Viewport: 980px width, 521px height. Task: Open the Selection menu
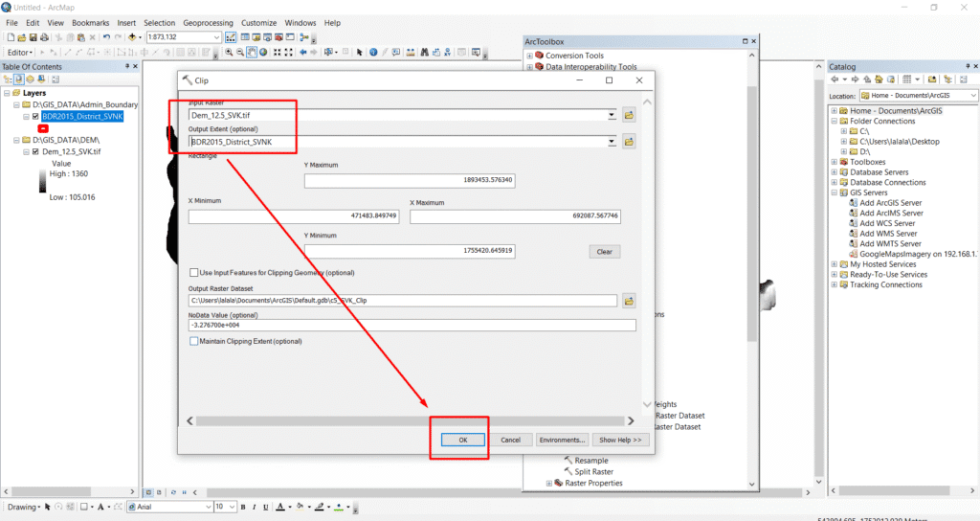tap(160, 23)
